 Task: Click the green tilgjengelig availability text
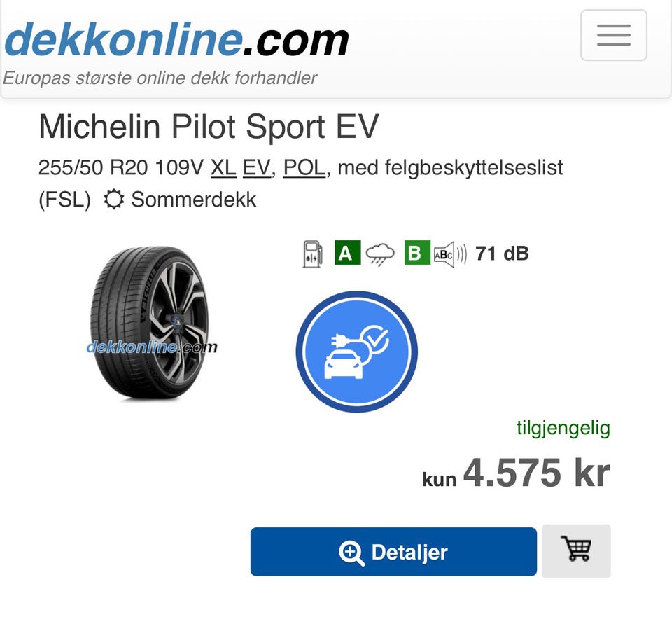coord(563,428)
